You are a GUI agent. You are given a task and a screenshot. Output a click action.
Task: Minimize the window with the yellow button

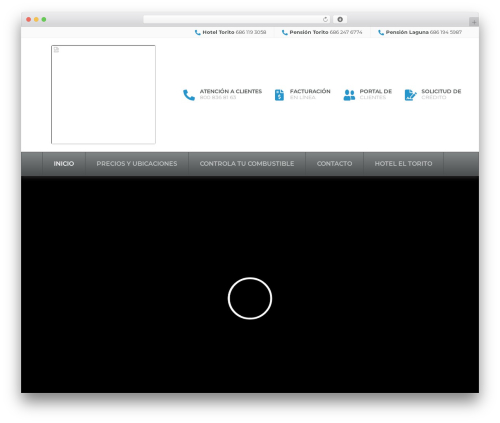(36, 20)
